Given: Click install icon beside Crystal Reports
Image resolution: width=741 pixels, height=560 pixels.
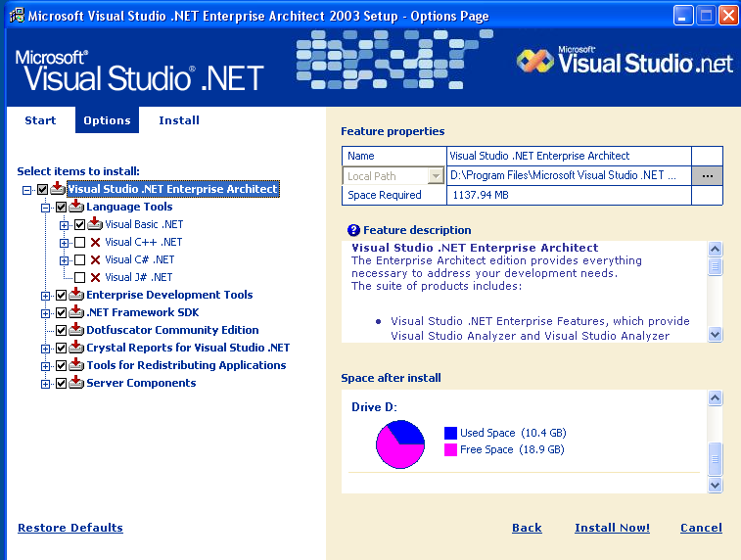Looking at the screenshot, I should [x=76, y=348].
